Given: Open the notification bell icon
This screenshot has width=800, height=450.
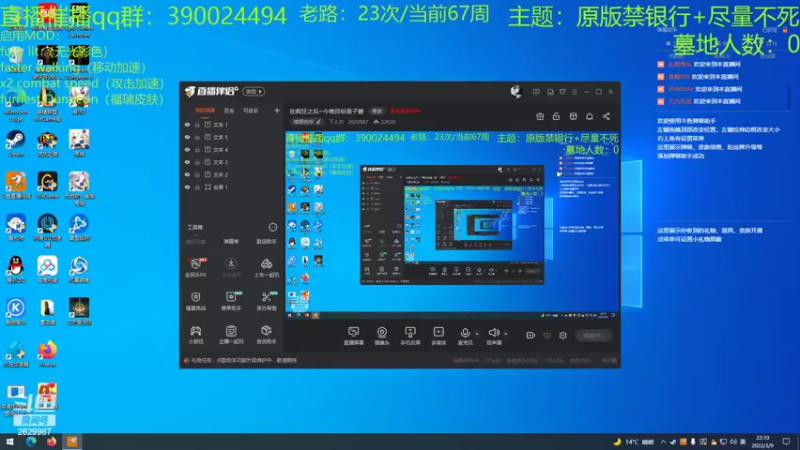Looking at the screenshot, I should point(589,116).
